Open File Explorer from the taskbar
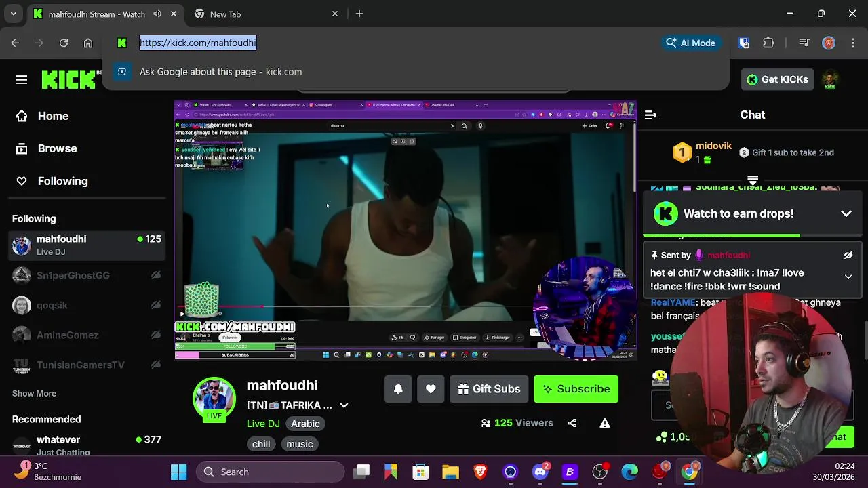The height and width of the screenshot is (488, 868). [x=450, y=472]
